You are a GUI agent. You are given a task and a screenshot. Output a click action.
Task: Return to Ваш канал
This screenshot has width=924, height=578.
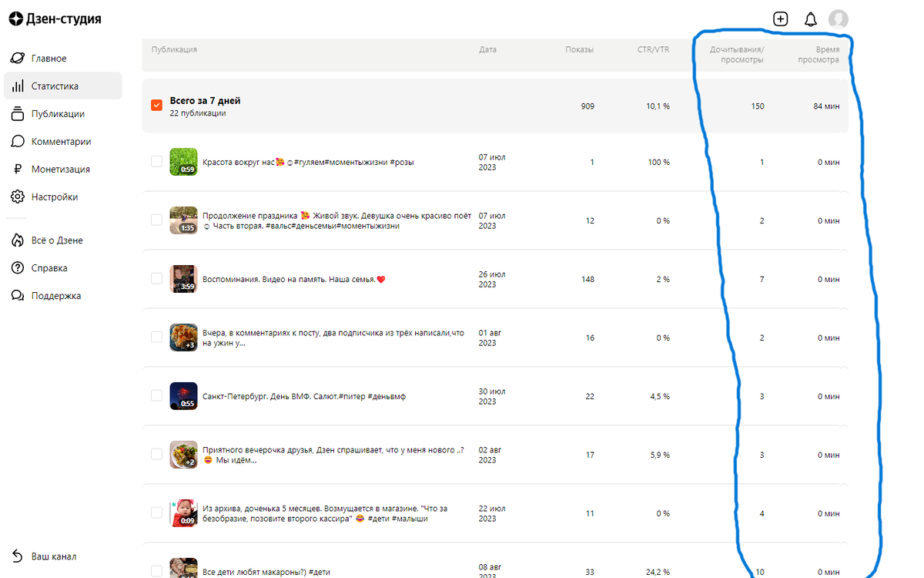click(x=54, y=556)
